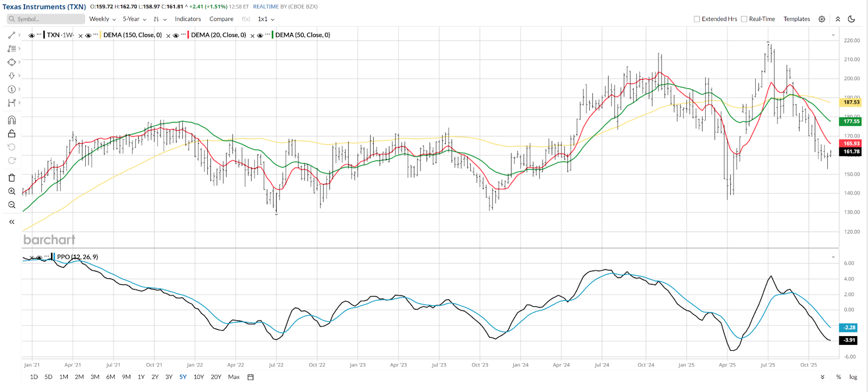
Task: Expand the bottom double-chevron menu
Action: [822, 377]
